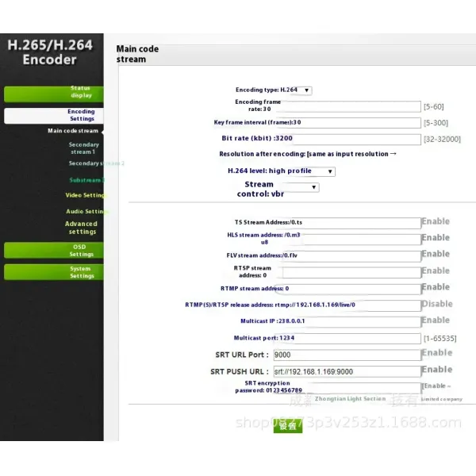This screenshot has width=476, height=476.
Task: Select Main code stream in sidebar
Action: coord(73,131)
